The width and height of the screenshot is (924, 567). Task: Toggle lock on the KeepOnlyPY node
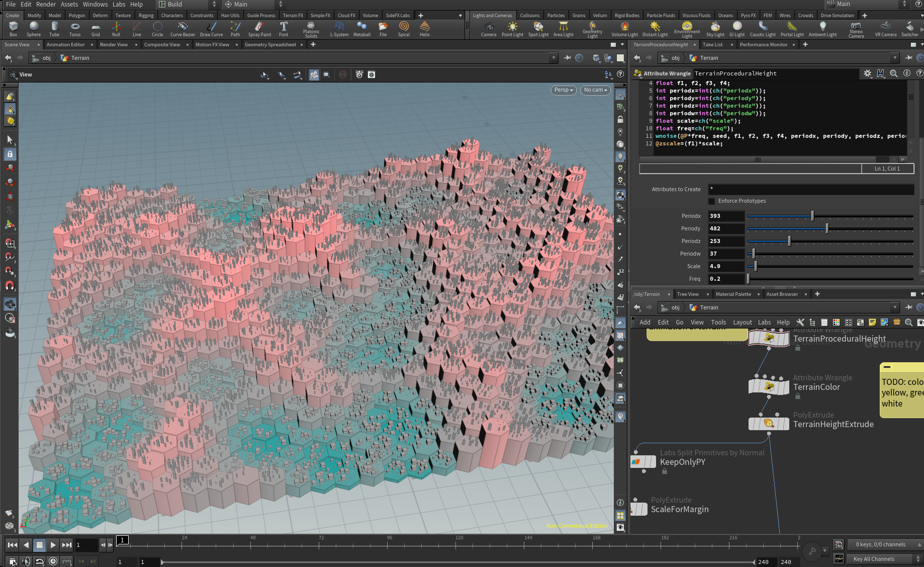point(665,471)
